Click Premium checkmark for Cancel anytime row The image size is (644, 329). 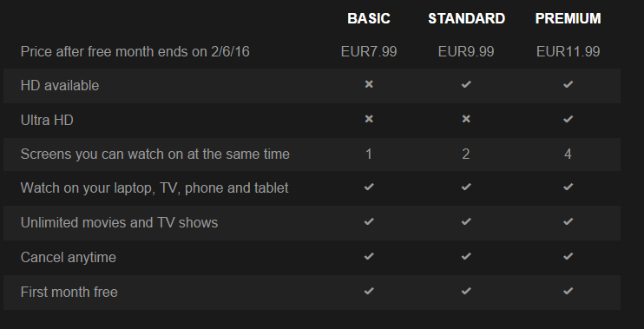[568, 256]
